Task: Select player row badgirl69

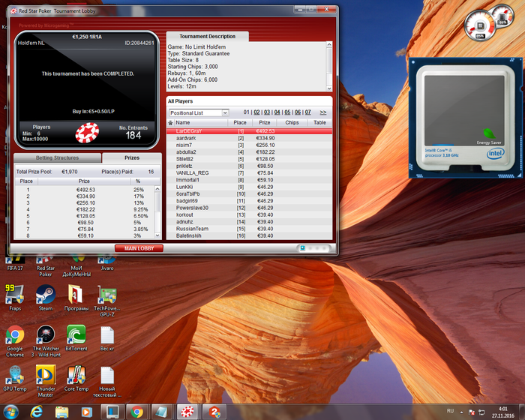Action: (x=249, y=201)
